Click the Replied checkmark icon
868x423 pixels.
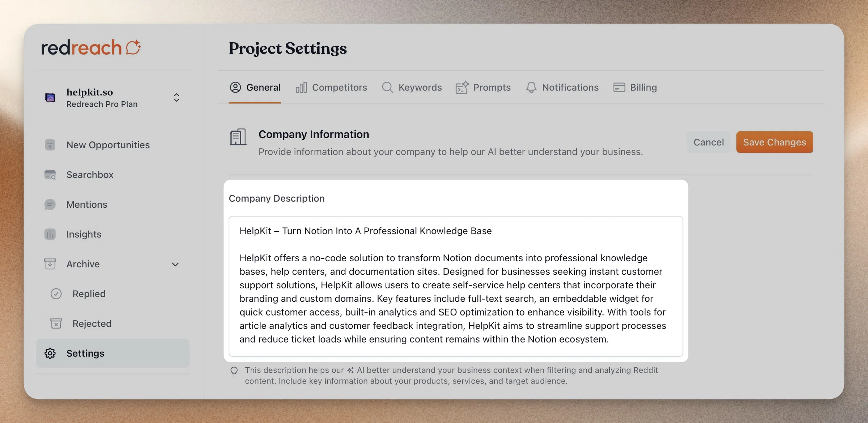(x=56, y=294)
